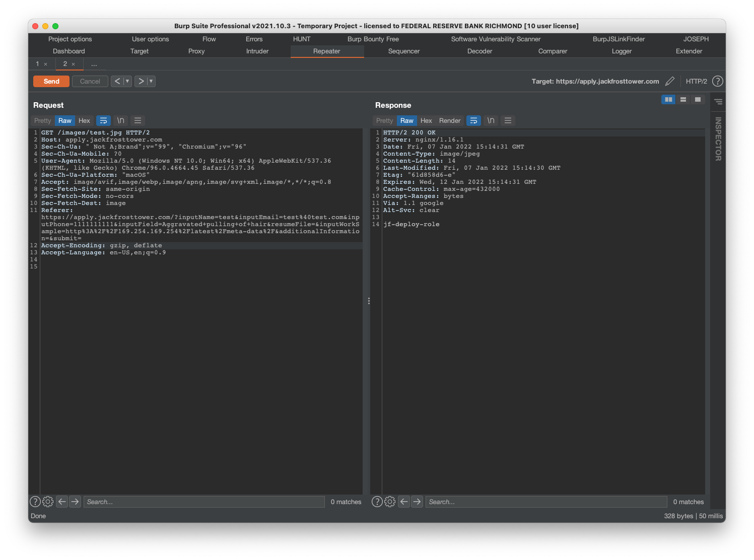Focus the Request search field

204,502
